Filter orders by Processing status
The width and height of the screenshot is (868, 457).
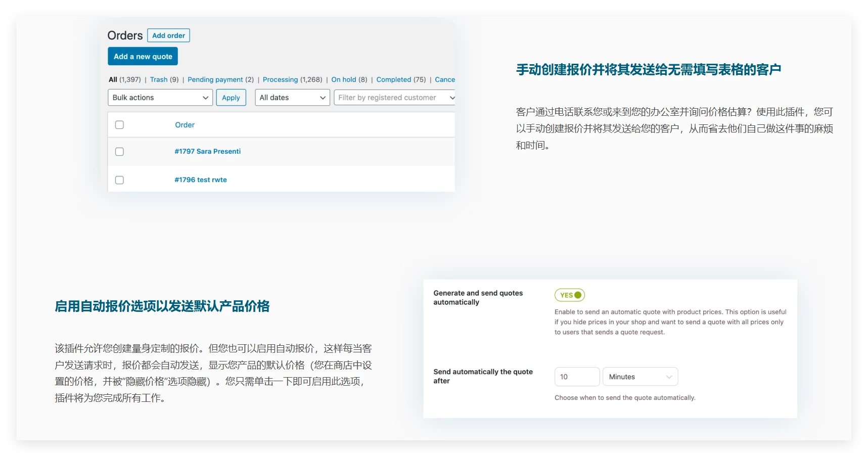tap(280, 79)
